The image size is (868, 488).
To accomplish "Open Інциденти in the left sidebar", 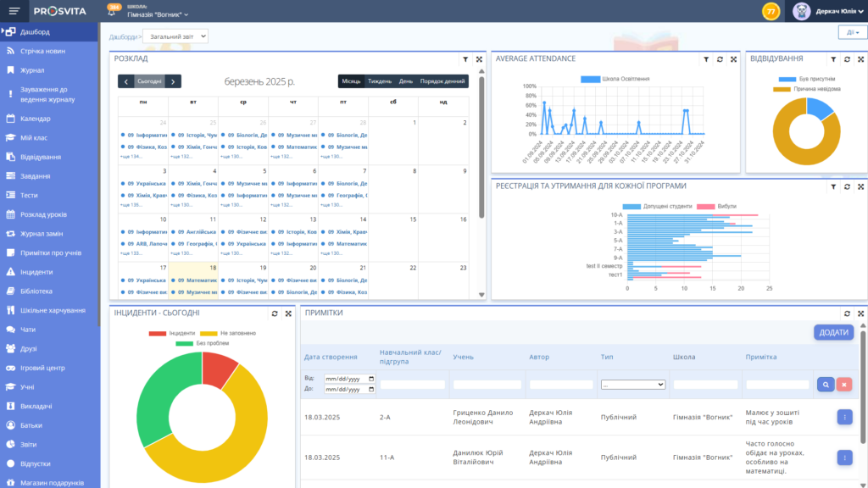I will (x=36, y=272).
